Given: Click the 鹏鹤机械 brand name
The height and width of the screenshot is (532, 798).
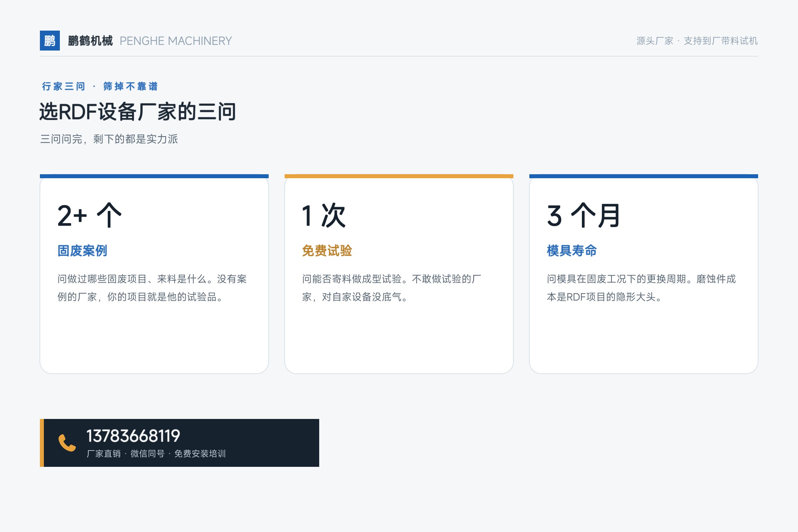Looking at the screenshot, I should click(x=90, y=41).
